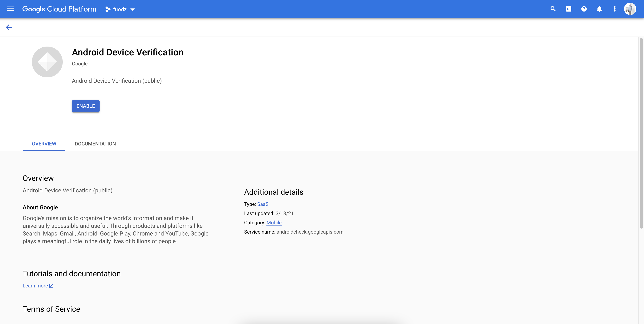Click the Google publisher text under the title
Image resolution: width=644 pixels, height=324 pixels.
(x=80, y=64)
